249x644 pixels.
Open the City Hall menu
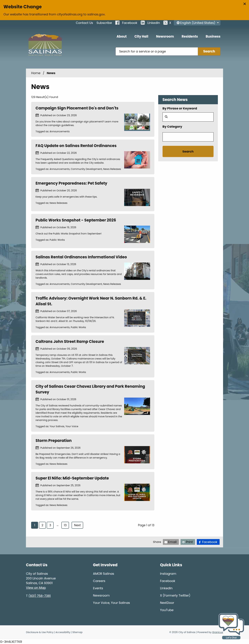(x=141, y=37)
